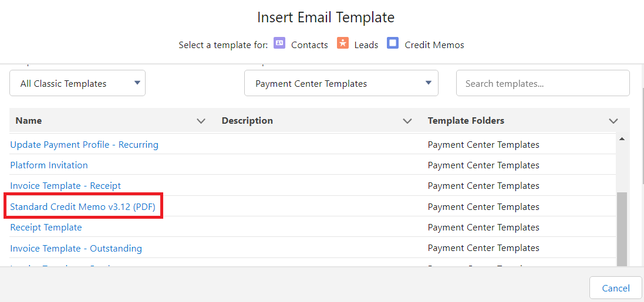The height and width of the screenshot is (302, 644).
Task: Select Standard Credit Memo v3.12 (PDF) template
Action: coord(83,207)
